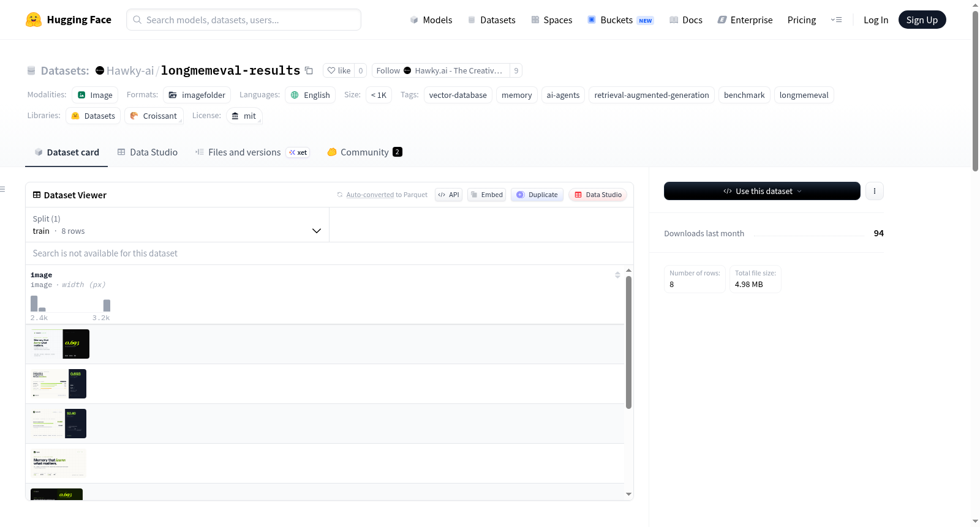Open Datasets in the top navigation
Screen dimensions: 980x527
pos(491,20)
